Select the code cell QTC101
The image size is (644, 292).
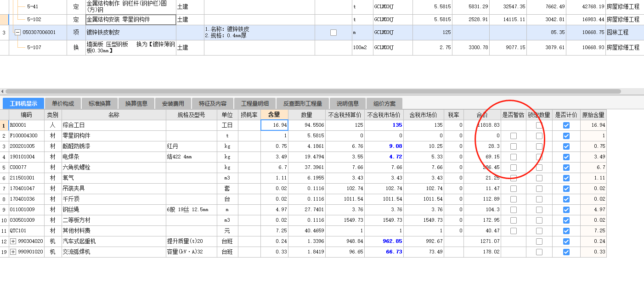(26, 230)
